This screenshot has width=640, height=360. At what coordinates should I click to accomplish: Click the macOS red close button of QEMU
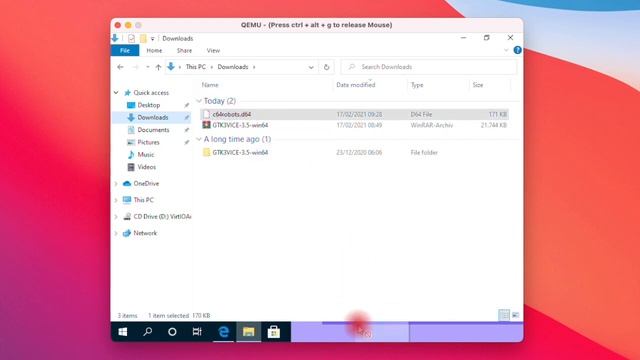pos(118,25)
